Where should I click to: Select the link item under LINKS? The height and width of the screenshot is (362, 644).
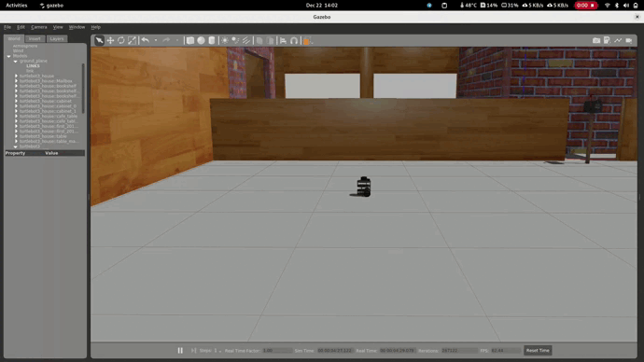click(x=30, y=71)
